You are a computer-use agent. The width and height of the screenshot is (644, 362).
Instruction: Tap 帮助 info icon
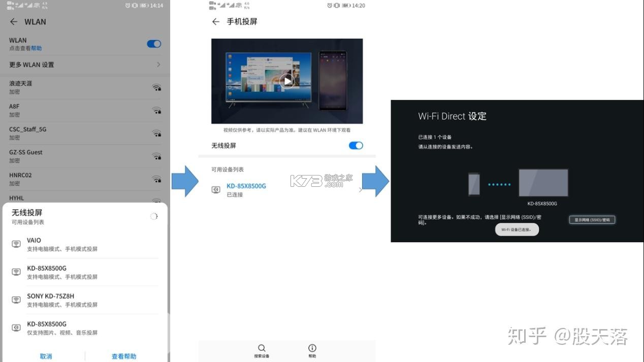(312, 348)
